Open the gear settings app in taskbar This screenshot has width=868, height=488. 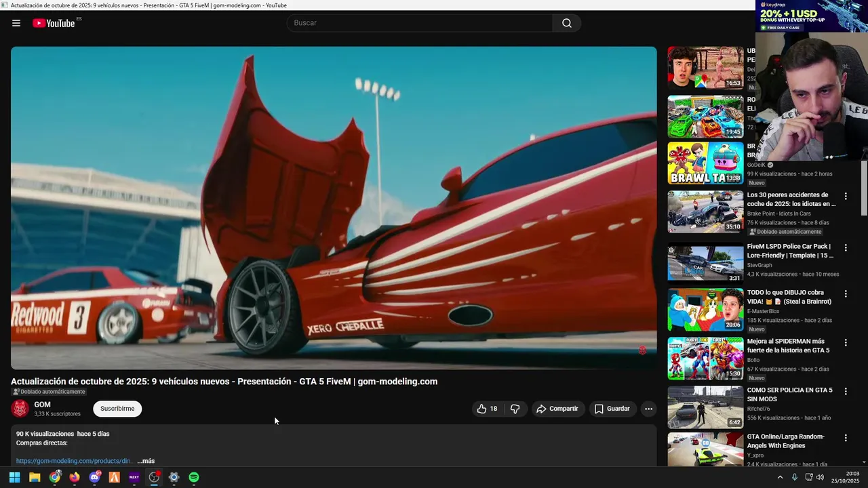(x=174, y=477)
